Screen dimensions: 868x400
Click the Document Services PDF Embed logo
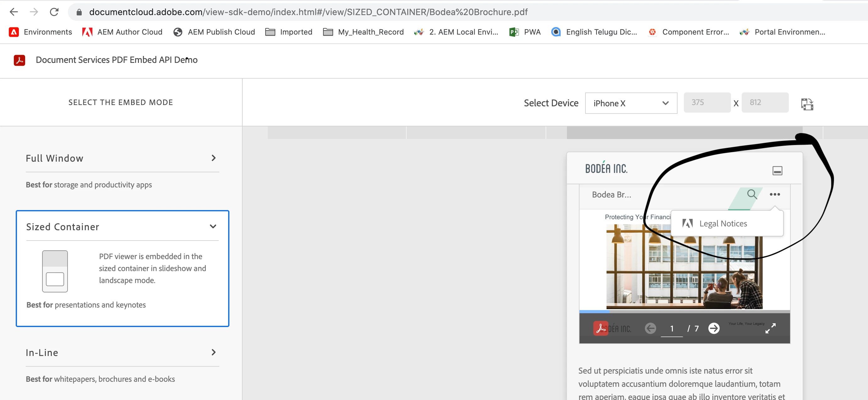[19, 60]
